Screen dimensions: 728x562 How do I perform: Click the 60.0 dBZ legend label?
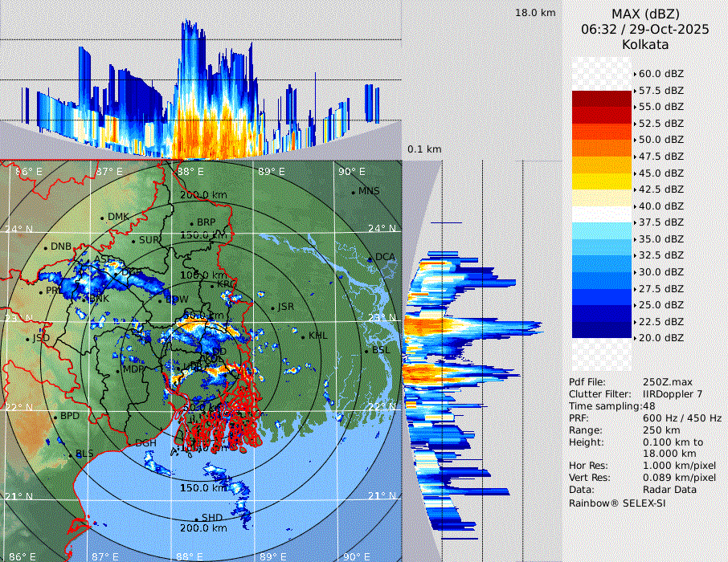pos(661,74)
